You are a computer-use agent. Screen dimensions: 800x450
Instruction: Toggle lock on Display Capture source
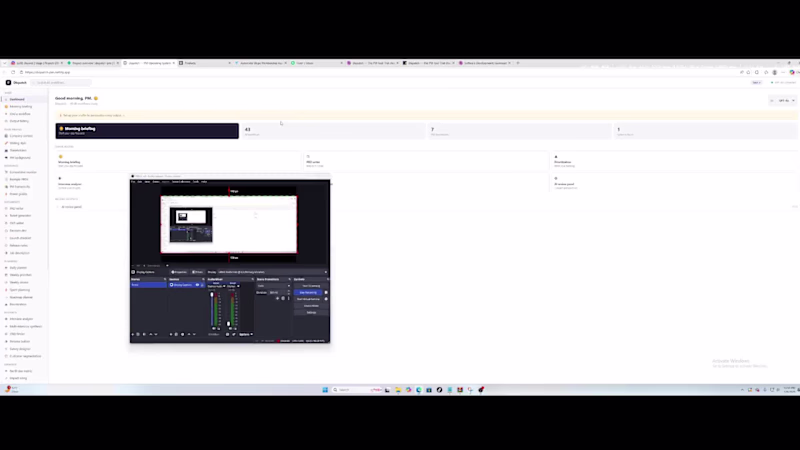[x=202, y=285]
